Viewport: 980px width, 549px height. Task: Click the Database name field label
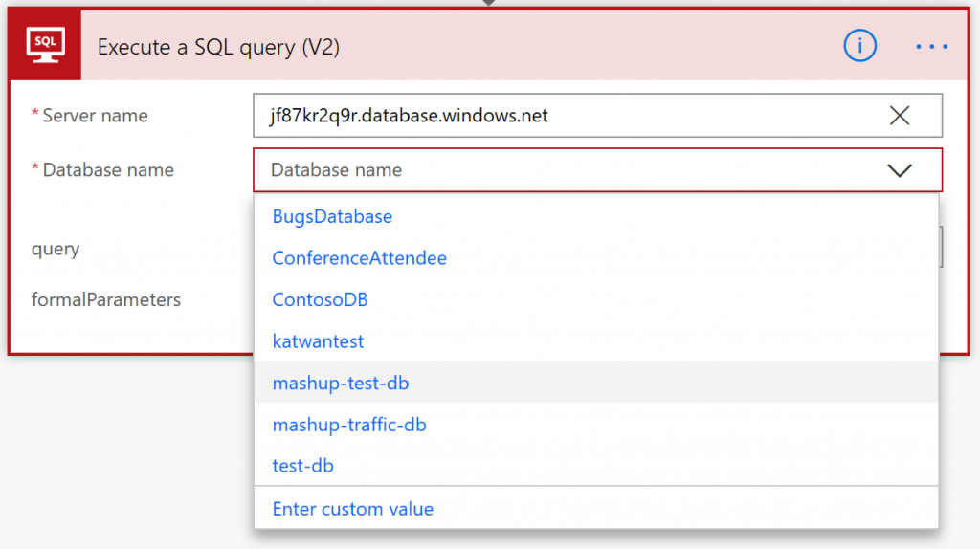(108, 170)
